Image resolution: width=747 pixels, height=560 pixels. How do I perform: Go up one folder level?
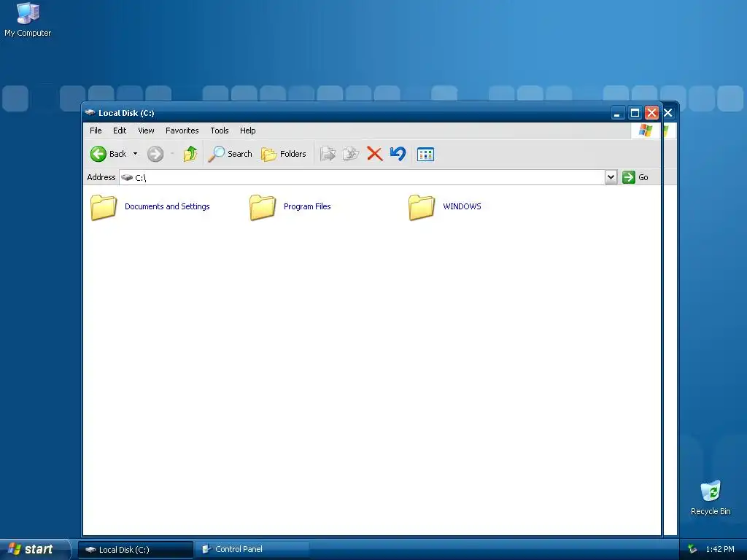(190, 154)
